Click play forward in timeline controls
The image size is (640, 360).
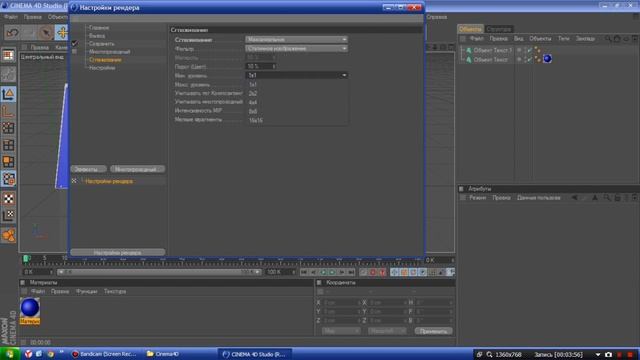point(332,272)
